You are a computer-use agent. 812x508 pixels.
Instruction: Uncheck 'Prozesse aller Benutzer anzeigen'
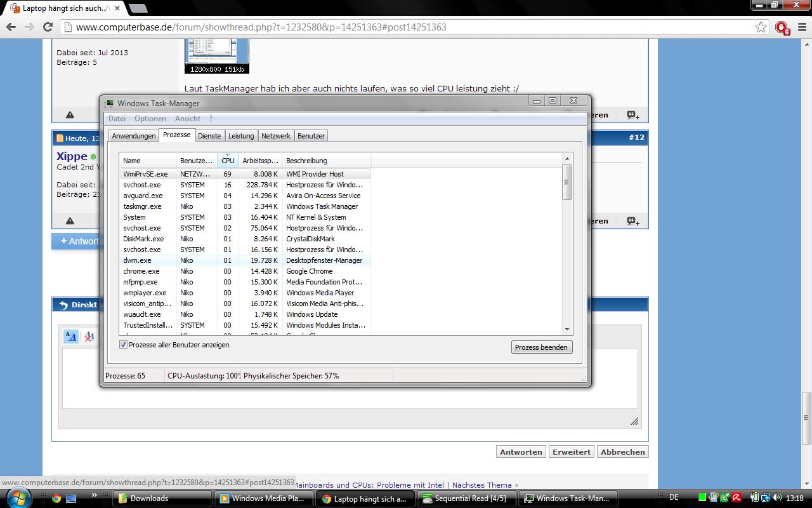(124, 345)
